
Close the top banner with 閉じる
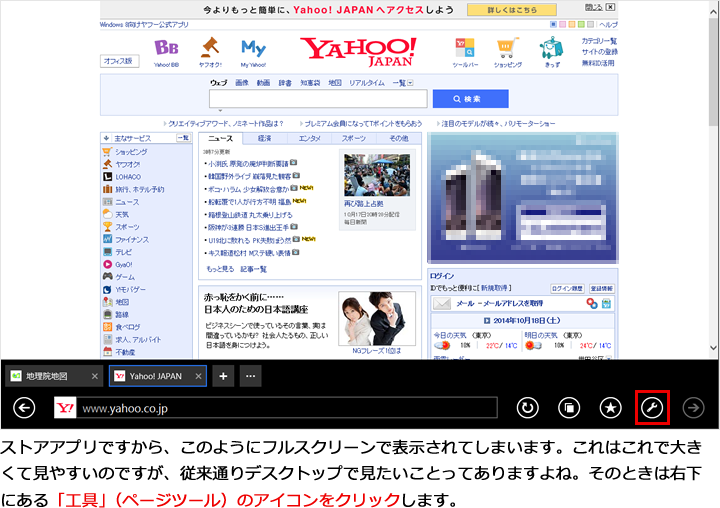pos(600,7)
